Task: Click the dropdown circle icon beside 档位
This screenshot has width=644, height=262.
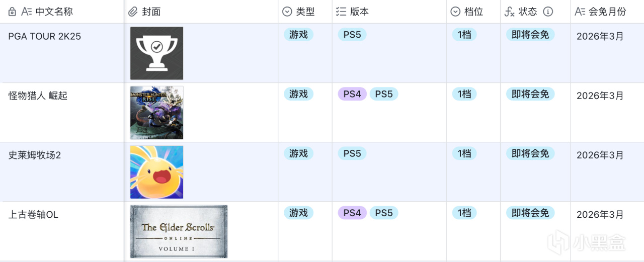Action: [x=455, y=12]
